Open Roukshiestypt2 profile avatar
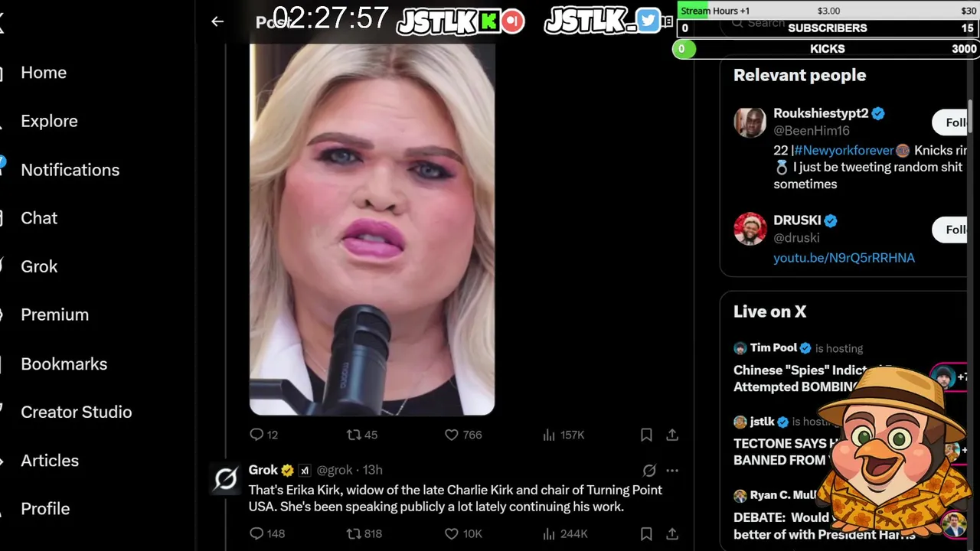This screenshot has height=551, width=980. click(x=750, y=122)
